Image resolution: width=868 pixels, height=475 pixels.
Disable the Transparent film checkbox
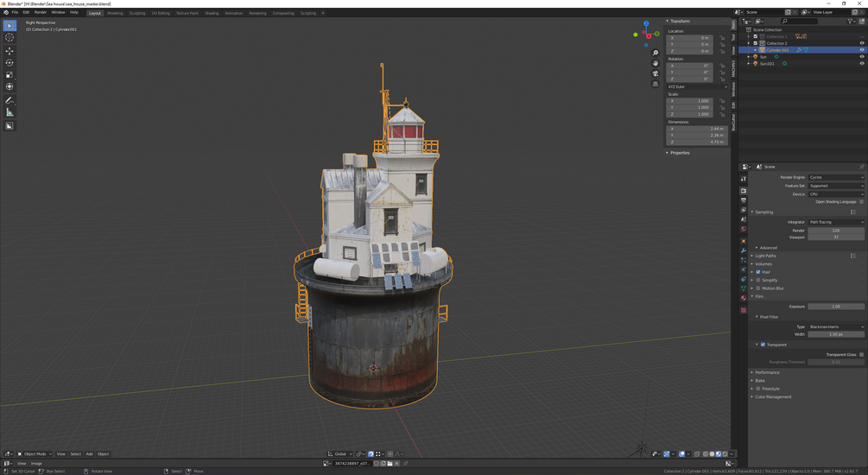pos(763,345)
